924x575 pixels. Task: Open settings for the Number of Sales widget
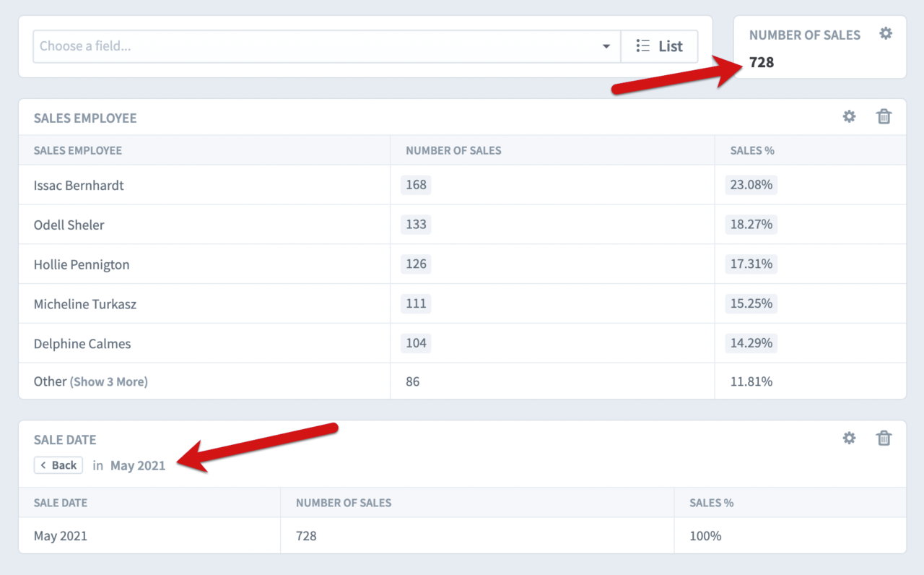(x=886, y=33)
